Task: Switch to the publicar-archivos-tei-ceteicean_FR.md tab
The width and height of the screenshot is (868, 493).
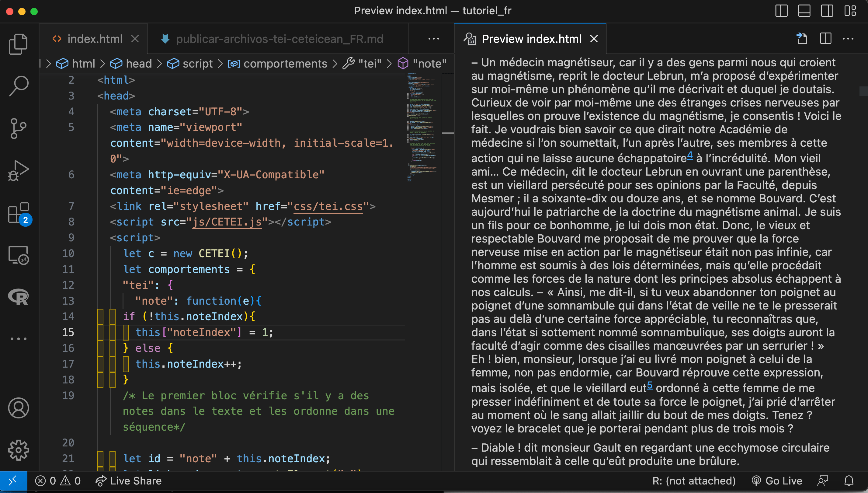Action: (279, 39)
